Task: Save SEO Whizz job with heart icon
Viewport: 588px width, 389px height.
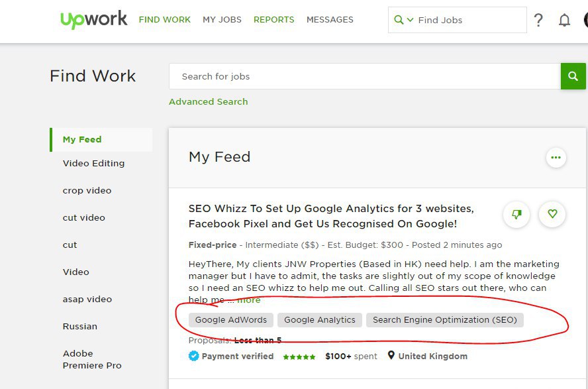Action: point(552,214)
